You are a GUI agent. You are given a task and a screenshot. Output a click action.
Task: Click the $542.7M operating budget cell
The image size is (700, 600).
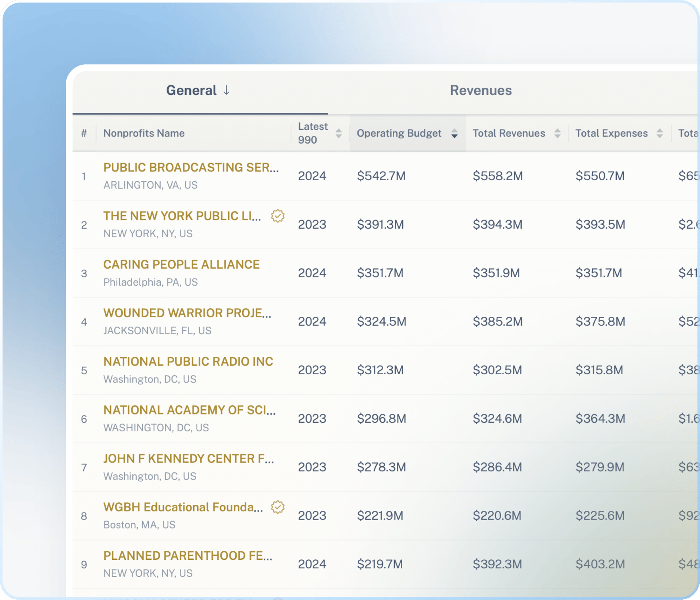click(x=381, y=176)
